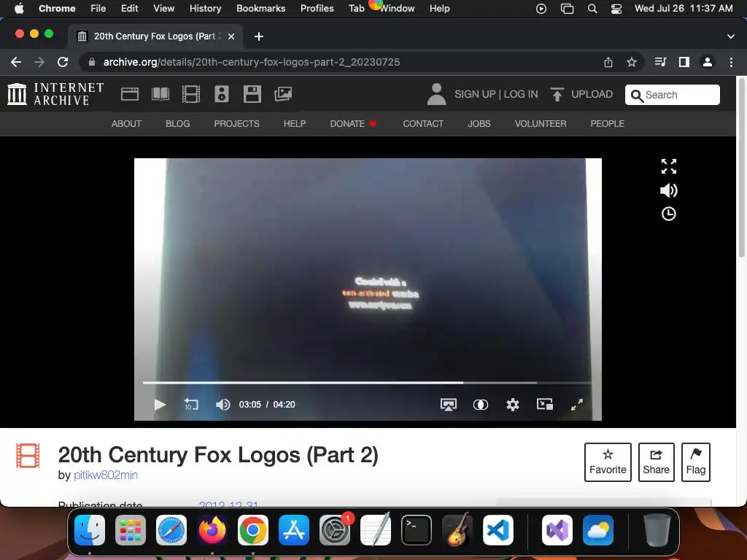Open a new tab
Viewport: 747px width, 560px height.
click(259, 36)
